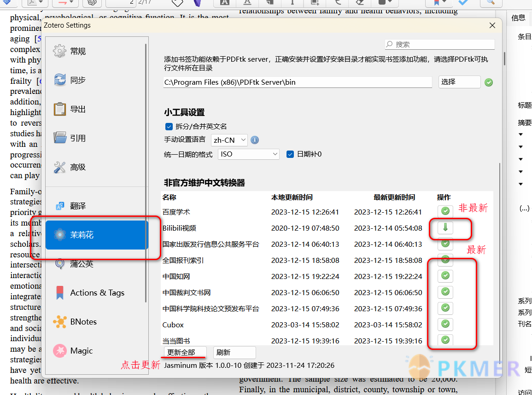The height and width of the screenshot is (395, 532).
Task: Open the 高级 (Advanced) settings pane
Action: point(97,167)
